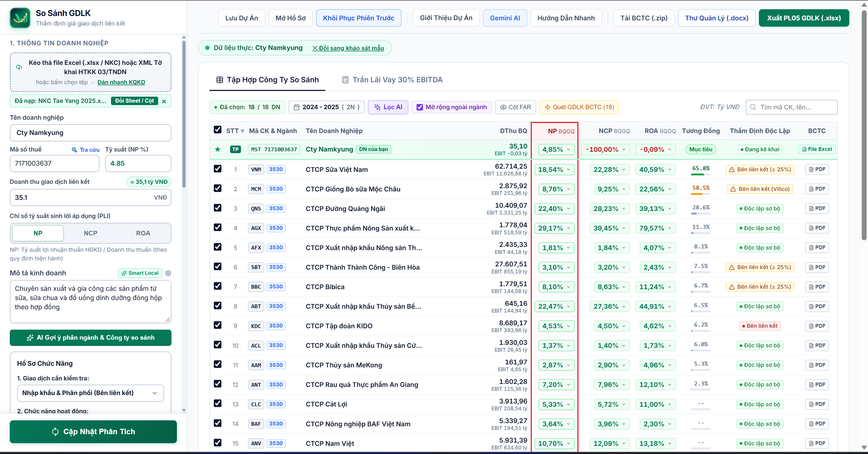Click the warning badge Bên liên kết (Vilico)
This screenshot has height=454, width=868.
(x=760, y=189)
